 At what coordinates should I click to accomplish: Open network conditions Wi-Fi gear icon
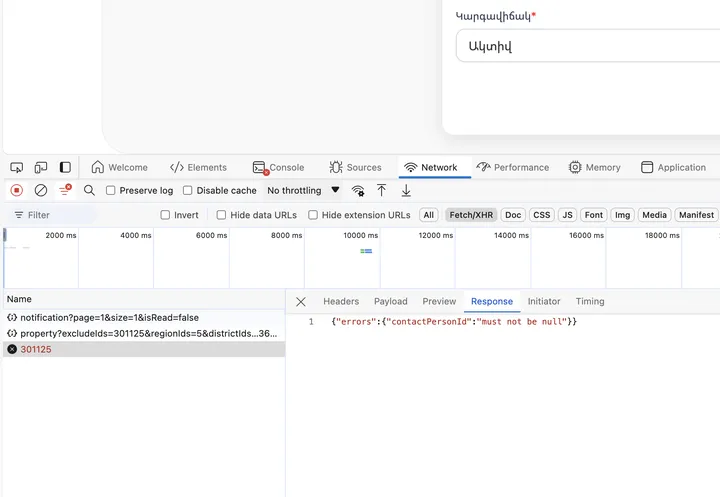[358, 190]
